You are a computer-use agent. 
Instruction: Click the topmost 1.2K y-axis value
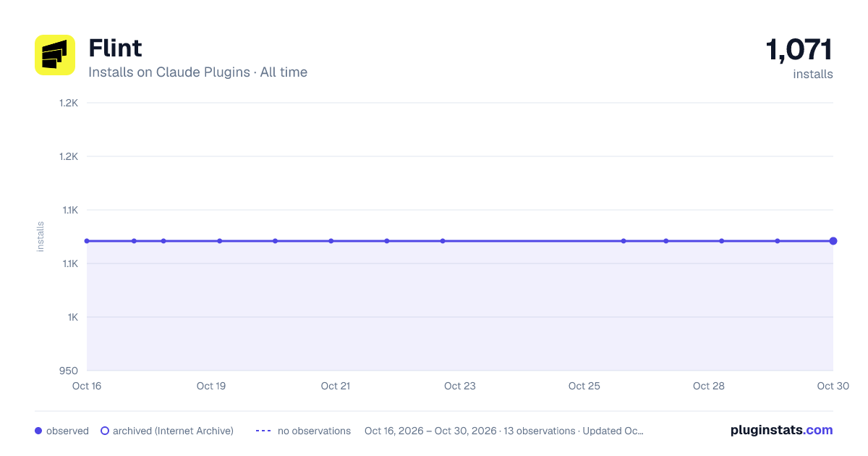[69, 103]
